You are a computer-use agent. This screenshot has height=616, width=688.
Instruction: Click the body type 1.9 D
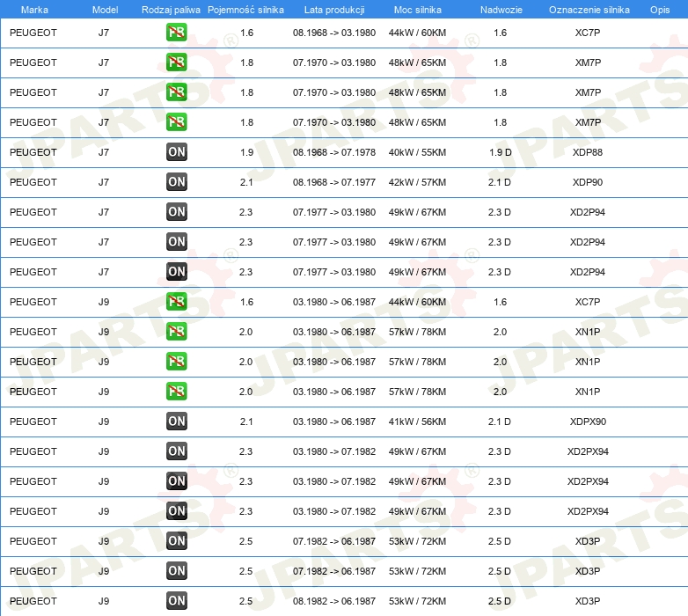[x=501, y=152]
